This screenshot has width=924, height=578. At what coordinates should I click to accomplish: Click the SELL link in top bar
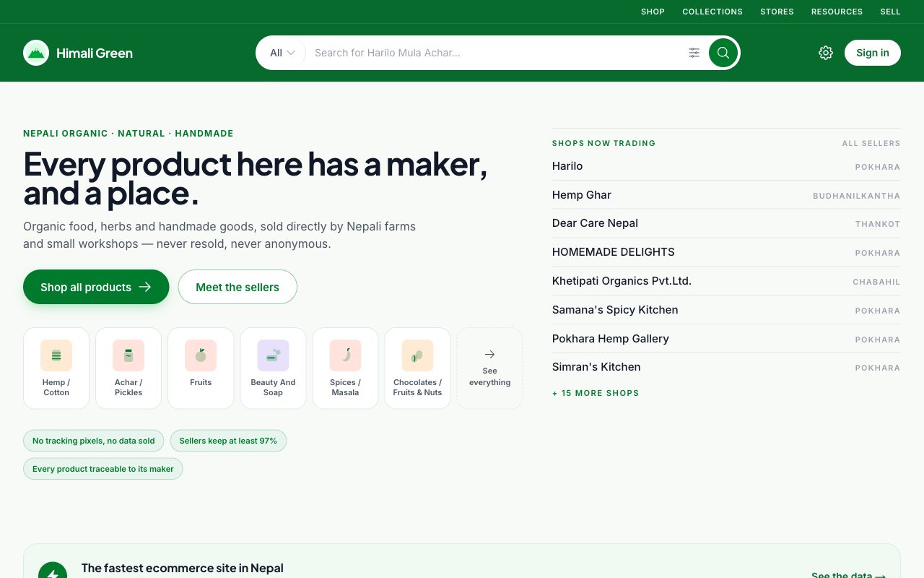click(890, 12)
